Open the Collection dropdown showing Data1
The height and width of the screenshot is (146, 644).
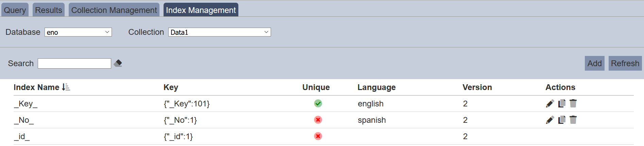click(x=220, y=32)
